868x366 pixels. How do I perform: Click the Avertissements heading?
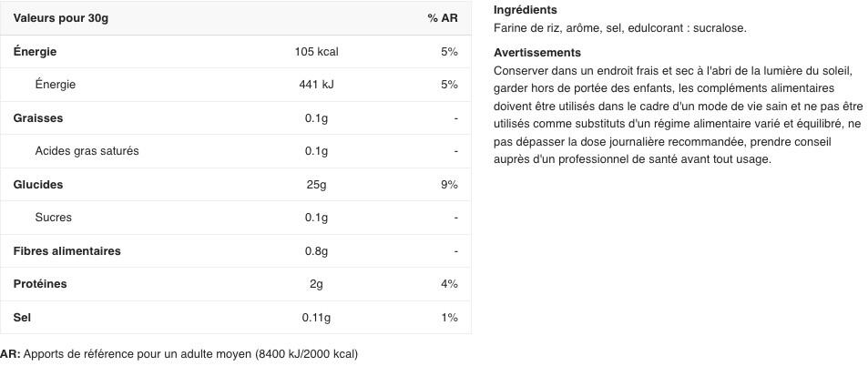click(536, 53)
